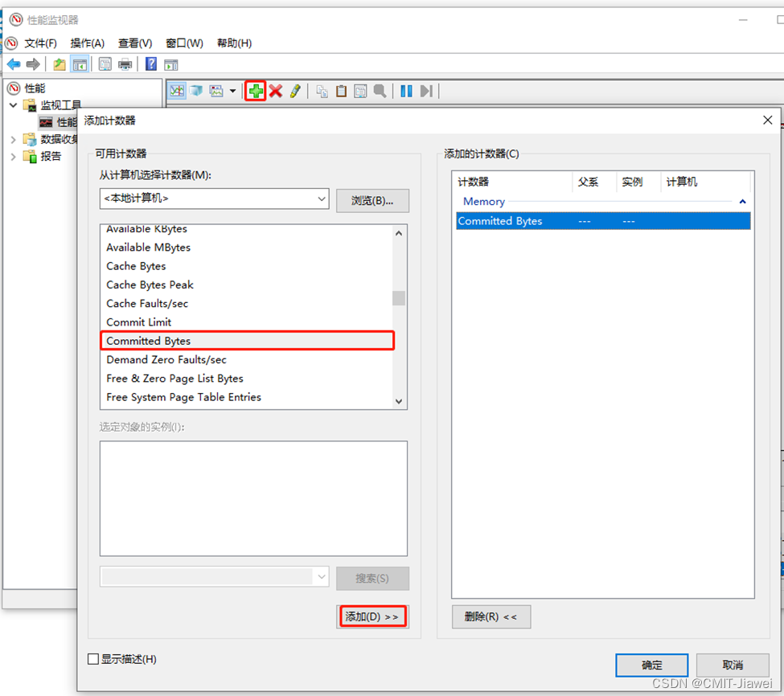Click the 浏览(B)... button
Viewport: 784px width, 696px height.
pyautogui.click(x=372, y=201)
